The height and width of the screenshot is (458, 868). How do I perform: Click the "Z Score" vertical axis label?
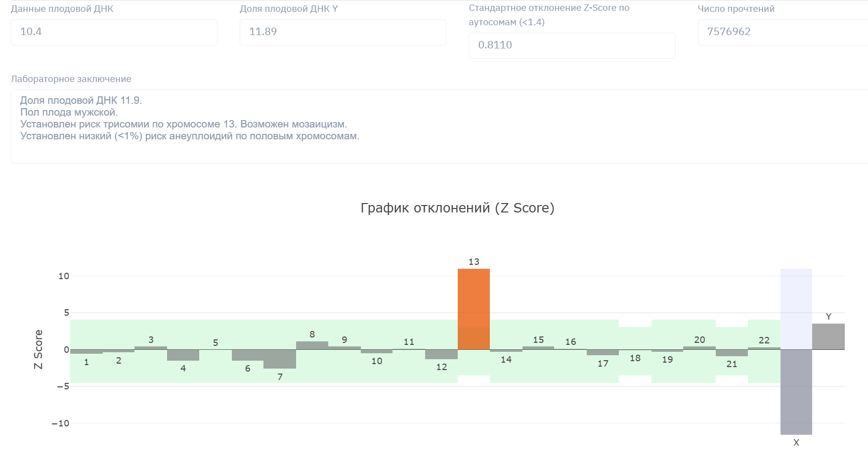tap(38, 349)
